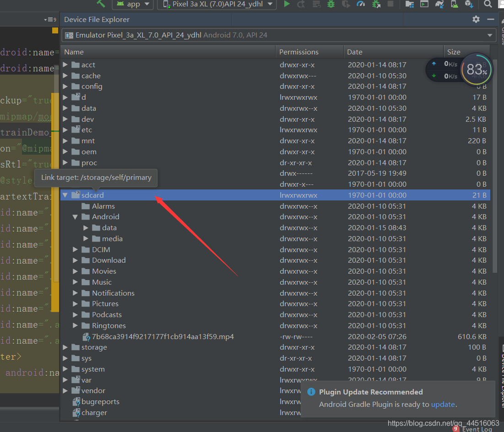The width and height of the screenshot is (504, 432).
Task: Click the date 2020-02-05 07:26
Action: point(377,336)
